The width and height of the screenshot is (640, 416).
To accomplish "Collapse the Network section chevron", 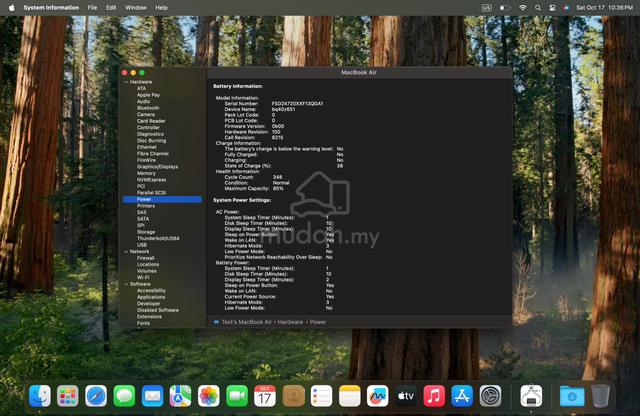I will point(126,251).
